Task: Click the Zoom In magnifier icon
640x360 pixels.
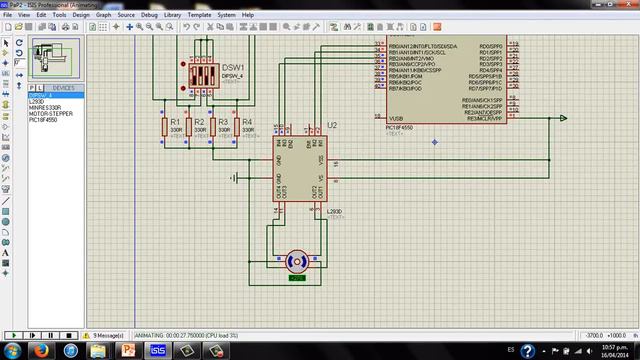Action: coord(140,27)
